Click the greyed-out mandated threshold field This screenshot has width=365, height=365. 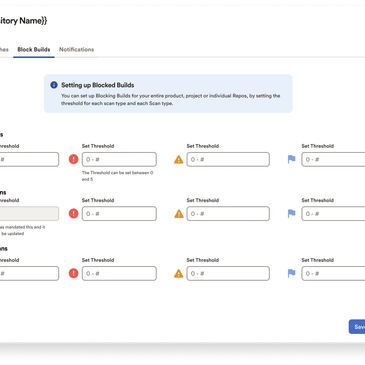click(29, 214)
